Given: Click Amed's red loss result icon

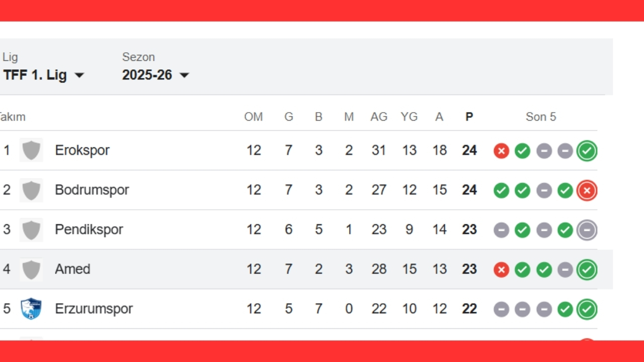Looking at the screenshot, I should coord(501,270).
